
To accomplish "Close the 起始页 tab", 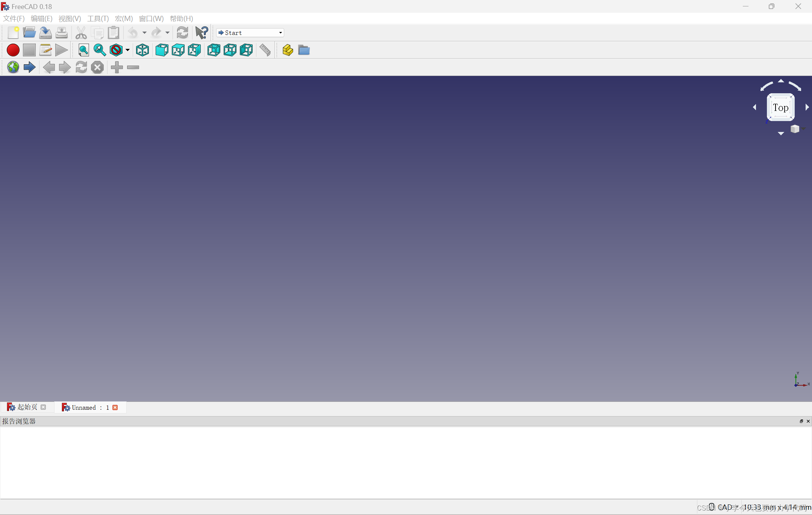I will (x=44, y=407).
